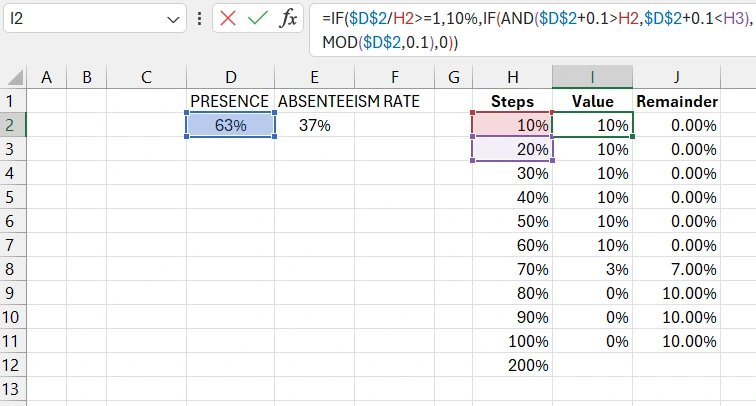This screenshot has height=406, width=756.
Task: Click the three-dot Name Box resize handle
Action: [200, 18]
